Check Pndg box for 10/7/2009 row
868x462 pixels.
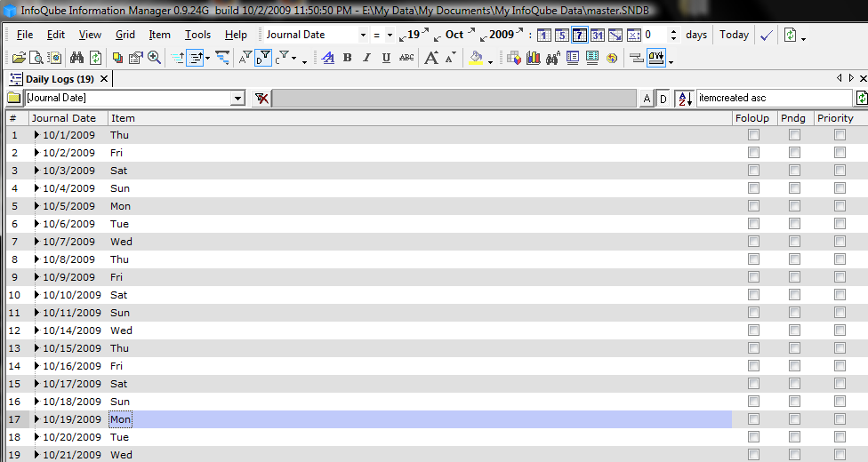tap(794, 242)
